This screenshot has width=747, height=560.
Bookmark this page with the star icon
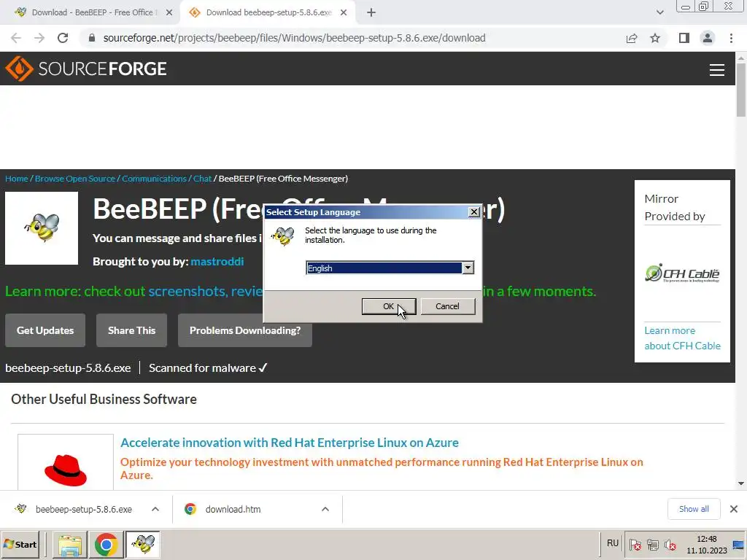(x=655, y=38)
